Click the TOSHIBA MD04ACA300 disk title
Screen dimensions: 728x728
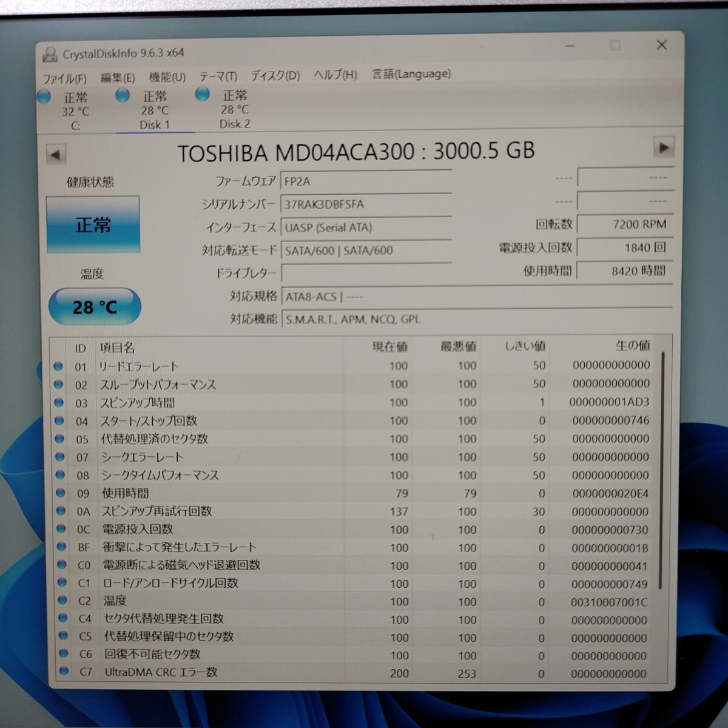tap(356, 152)
